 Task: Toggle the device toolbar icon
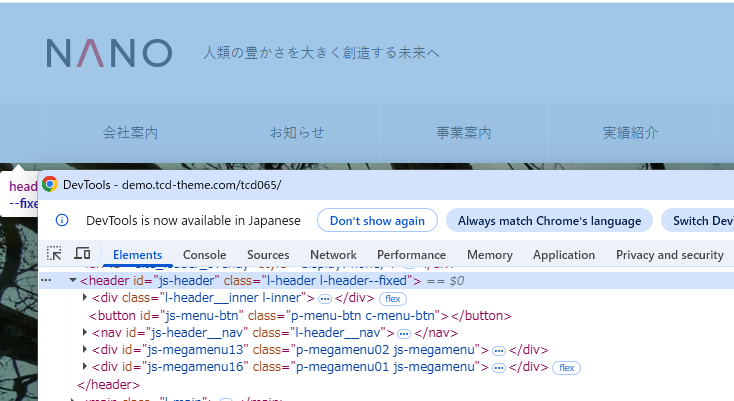82,254
